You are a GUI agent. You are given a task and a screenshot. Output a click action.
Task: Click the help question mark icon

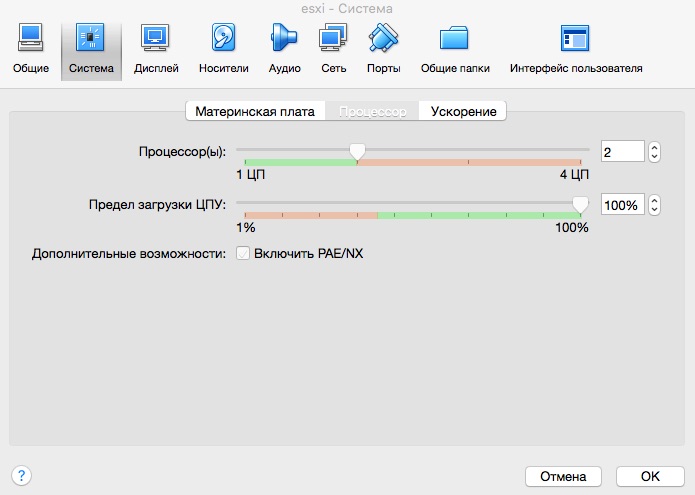22,475
